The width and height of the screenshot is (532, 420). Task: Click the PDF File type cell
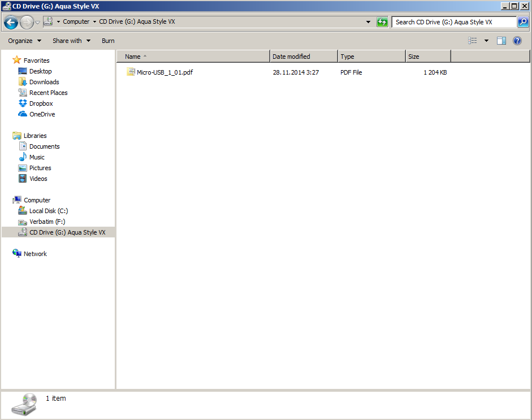pos(351,72)
